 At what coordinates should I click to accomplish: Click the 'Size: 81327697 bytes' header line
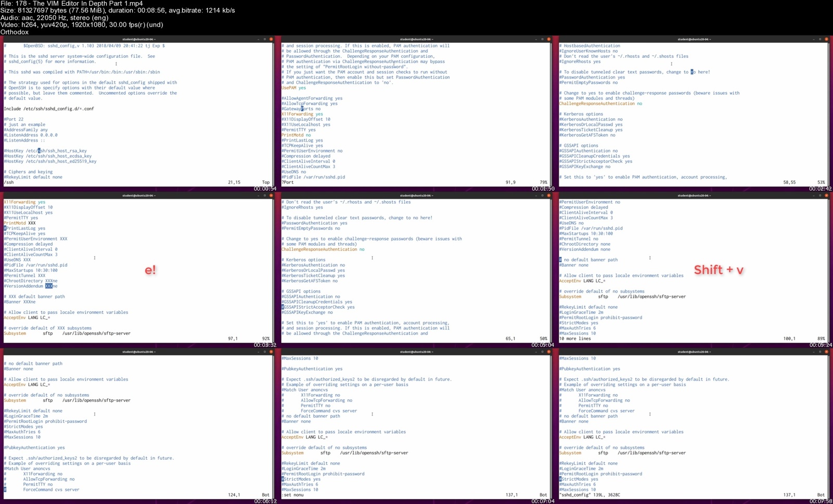coord(118,10)
